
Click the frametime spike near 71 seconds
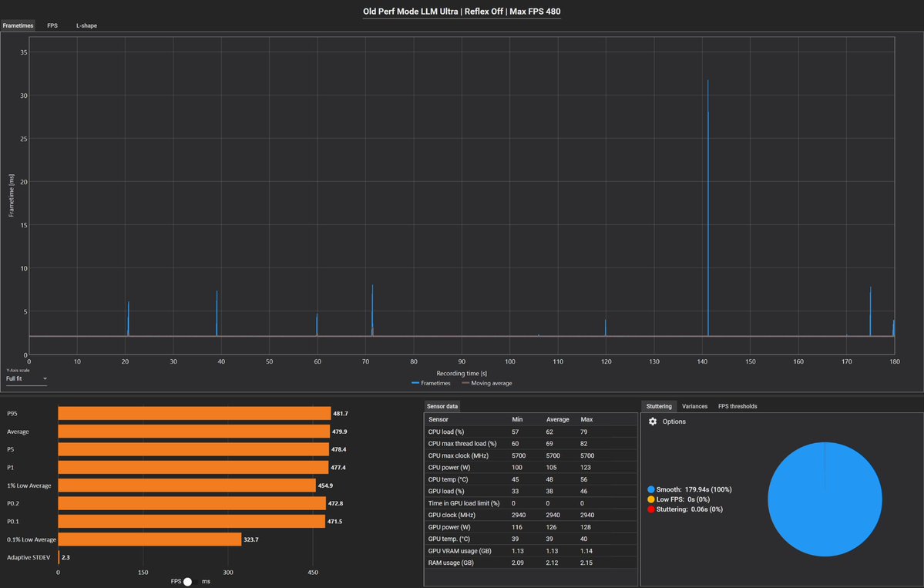pyautogui.click(x=372, y=309)
